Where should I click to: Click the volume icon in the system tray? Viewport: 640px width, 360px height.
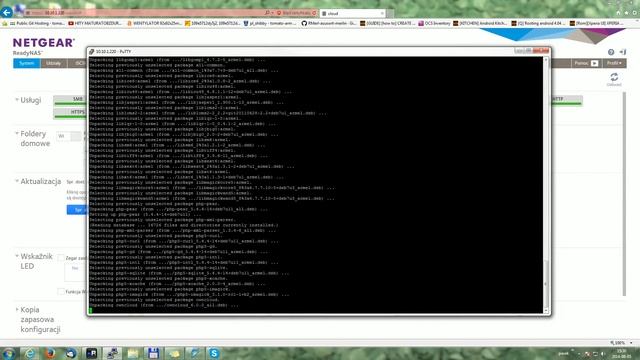[x=603, y=354]
